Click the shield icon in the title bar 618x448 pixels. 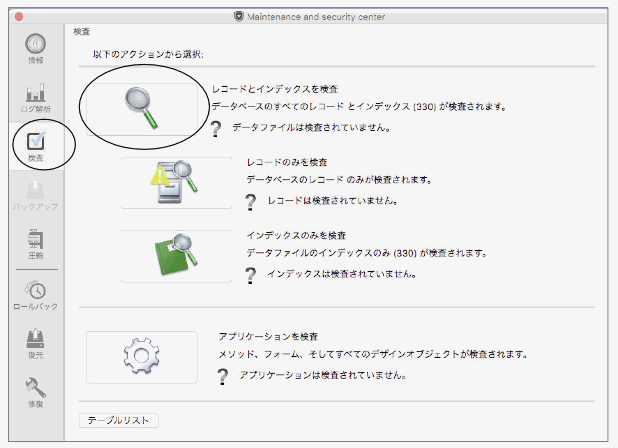[238, 16]
